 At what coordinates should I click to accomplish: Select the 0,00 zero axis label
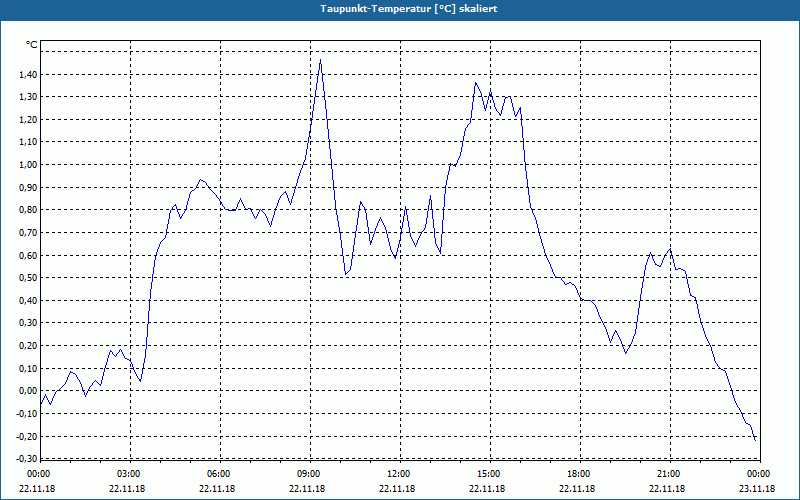coord(28,391)
